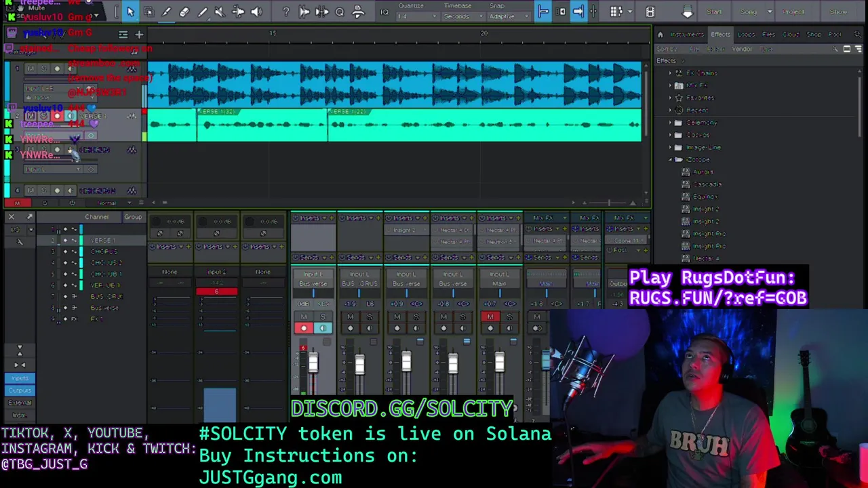Select the Arrow tool
Viewport: 868px width, 488px height.
click(130, 12)
